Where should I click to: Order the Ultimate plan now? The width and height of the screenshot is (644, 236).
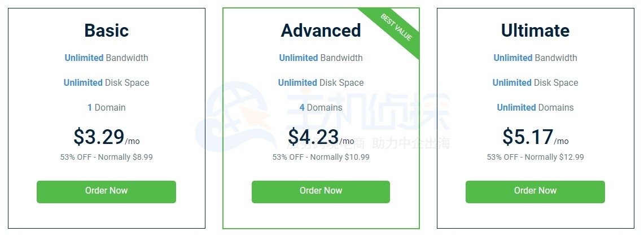pyautogui.click(x=535, y=191)
